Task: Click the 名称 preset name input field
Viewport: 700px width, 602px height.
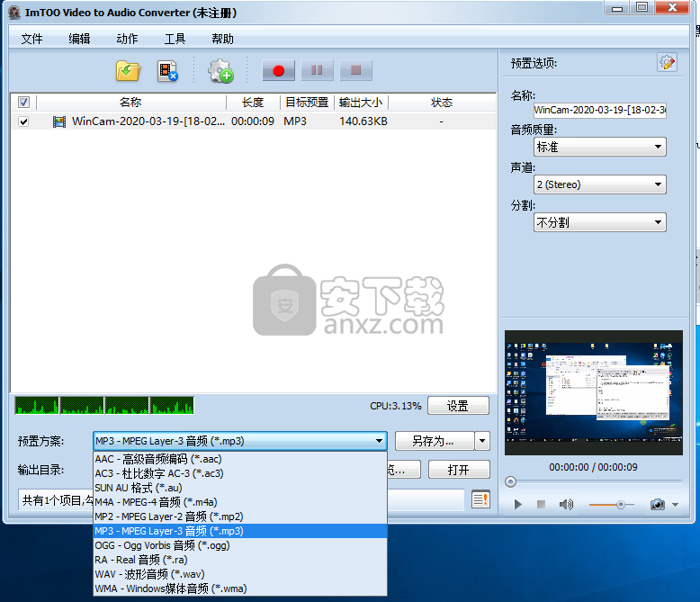Action: click(x=599, y=110)
